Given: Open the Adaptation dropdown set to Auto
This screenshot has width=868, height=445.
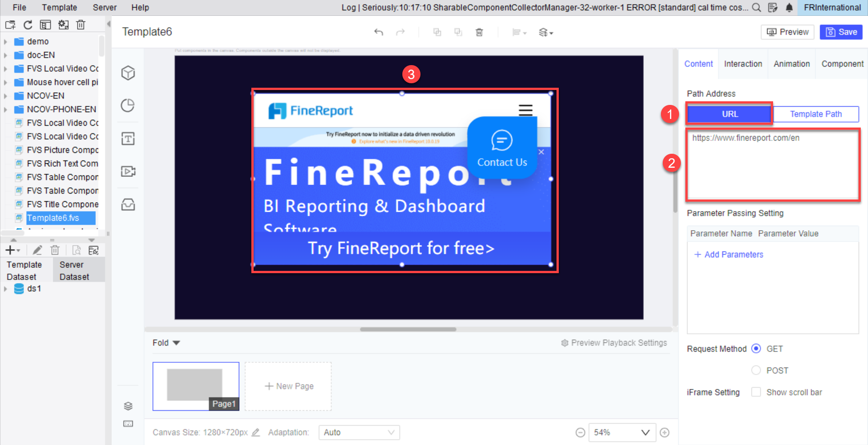Looking at the screenshot, I should 359,432.
